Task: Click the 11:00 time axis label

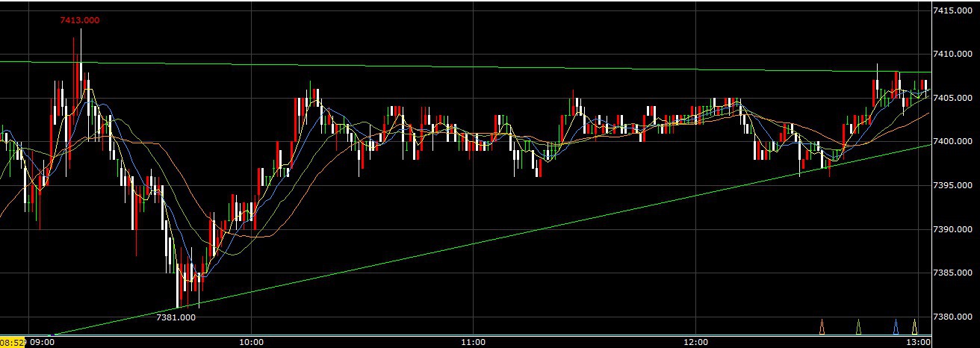Action: tap(474, 342)
